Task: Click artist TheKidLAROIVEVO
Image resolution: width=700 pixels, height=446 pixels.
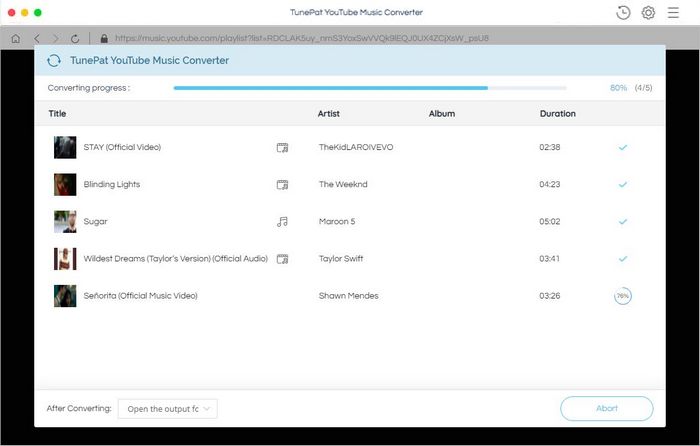Action: pyautogui.click(x=356, y=147)
